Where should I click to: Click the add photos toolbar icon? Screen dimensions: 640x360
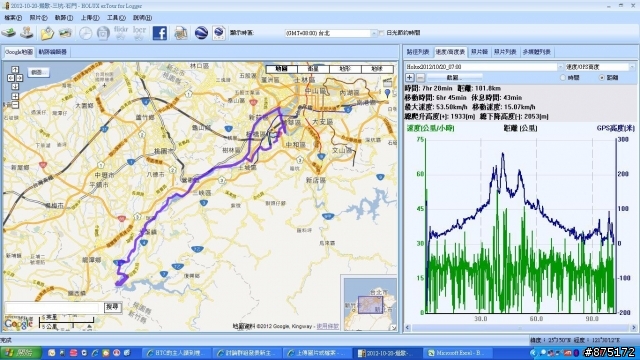pos(65,33)
